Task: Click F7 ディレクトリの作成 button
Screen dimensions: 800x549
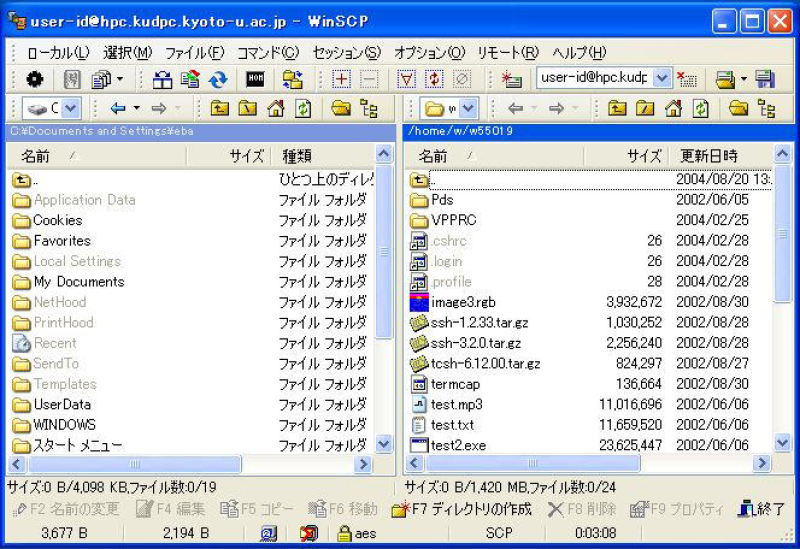Action: click(462, 509)
